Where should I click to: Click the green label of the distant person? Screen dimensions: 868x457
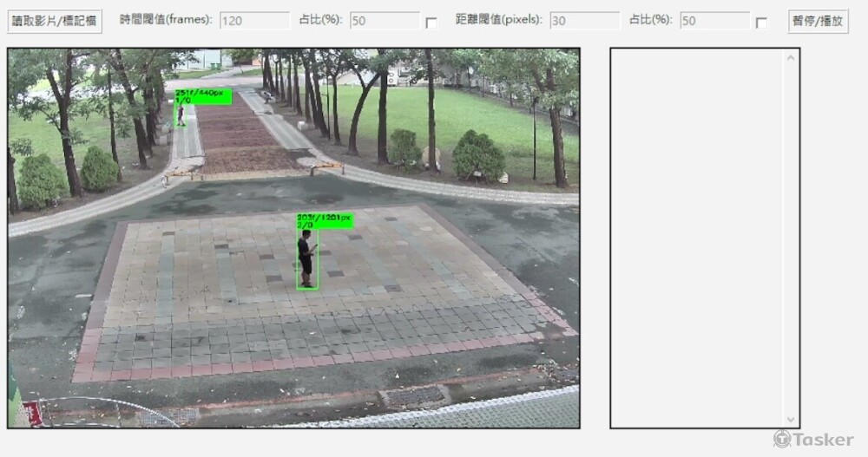[203, 96]
